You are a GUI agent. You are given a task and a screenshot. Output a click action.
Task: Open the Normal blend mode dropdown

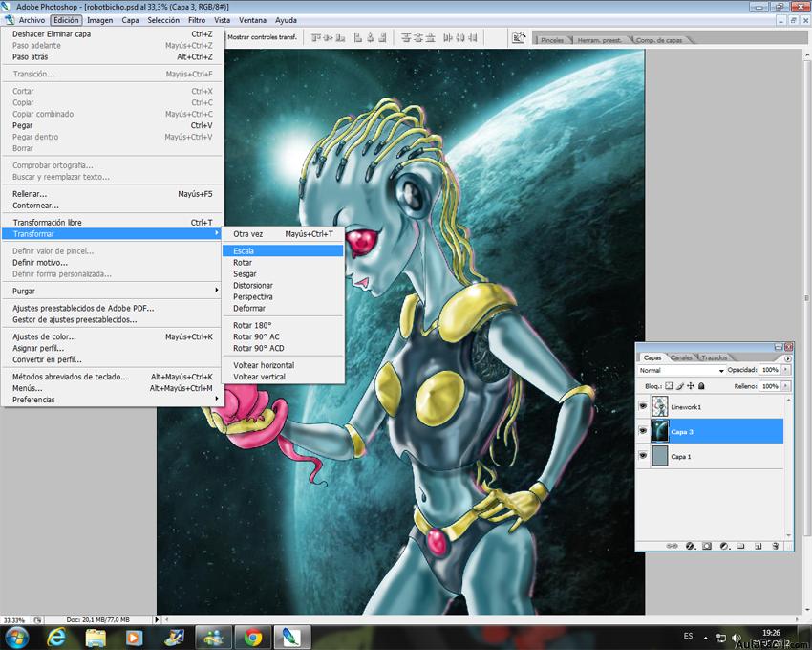[680, 371]
